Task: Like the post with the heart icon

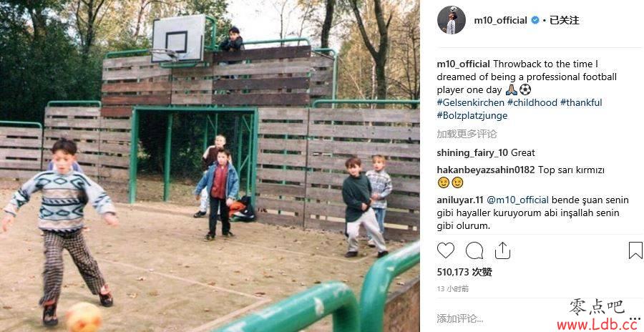Action: click(x=446, y=250)
